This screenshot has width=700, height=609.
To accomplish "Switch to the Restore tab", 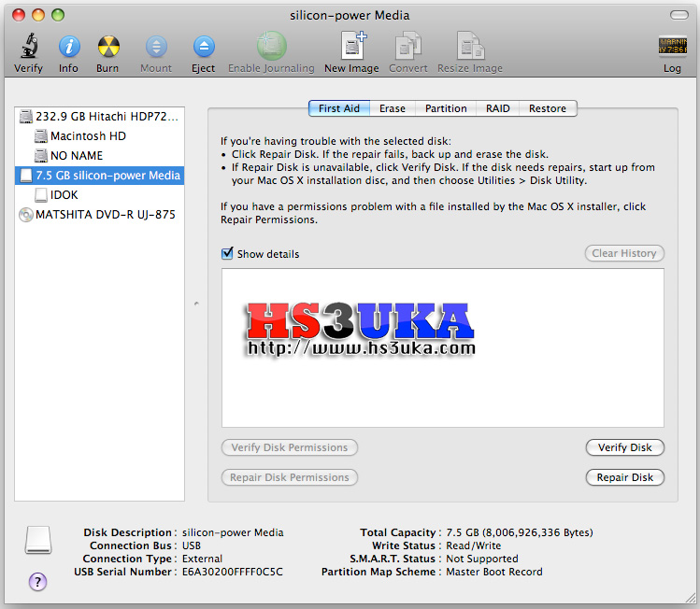I will click(x=548, y=108).
